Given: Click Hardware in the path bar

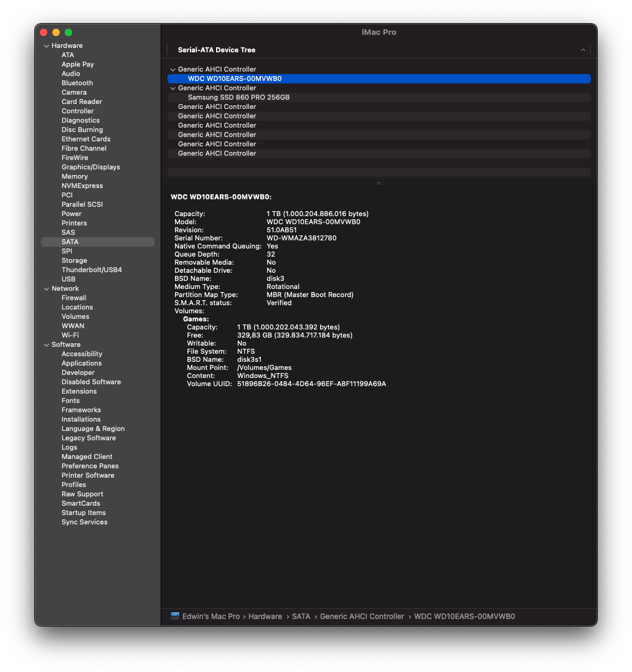Looking at the screenshot, I should point(265,616).
